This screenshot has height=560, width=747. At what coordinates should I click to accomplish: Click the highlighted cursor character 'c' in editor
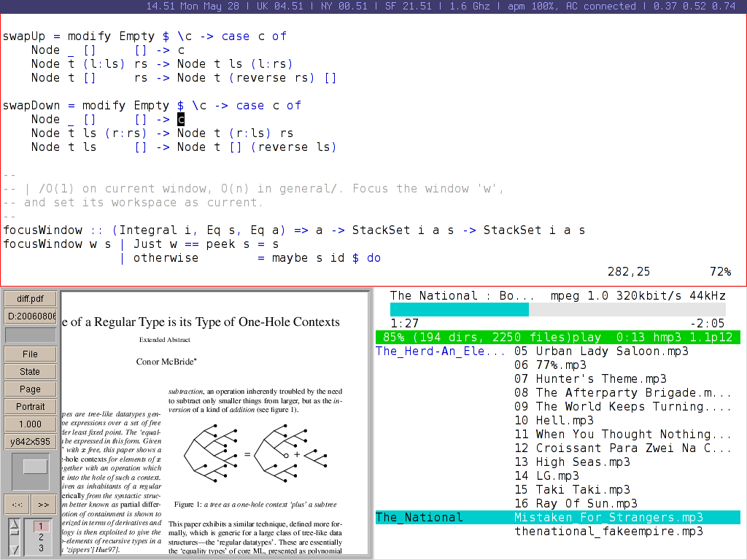pyautogui.click(x=181, y=119)
